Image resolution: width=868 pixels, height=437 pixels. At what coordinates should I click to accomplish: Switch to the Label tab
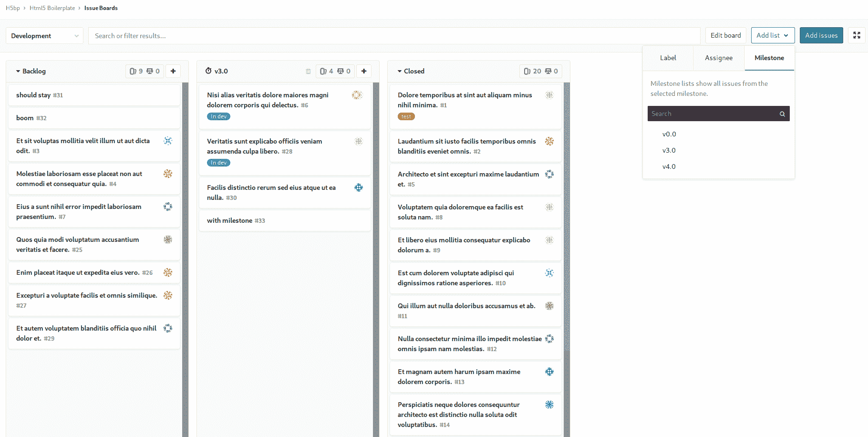click(x=668, y=58)
